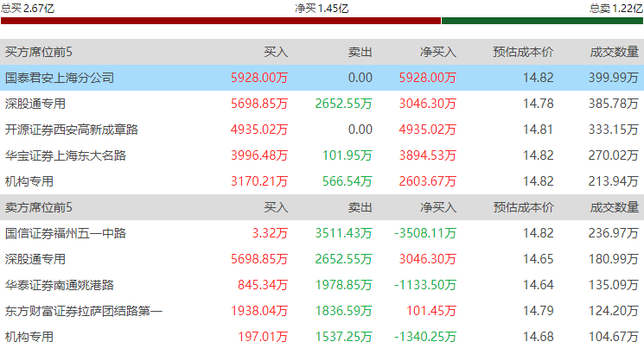This screenshot has height=348, width=644.
Task: Click the 净买 1.45亿 net buy label
Action: 322,9
